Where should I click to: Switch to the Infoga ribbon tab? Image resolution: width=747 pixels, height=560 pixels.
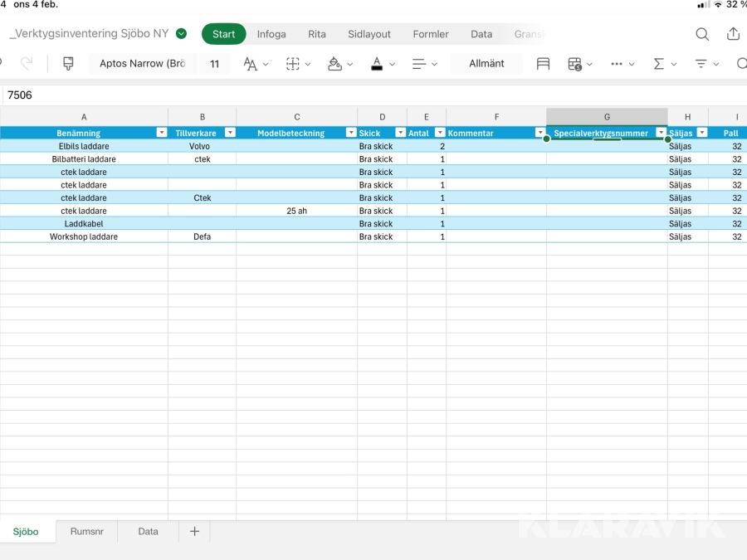coord(271,34)
